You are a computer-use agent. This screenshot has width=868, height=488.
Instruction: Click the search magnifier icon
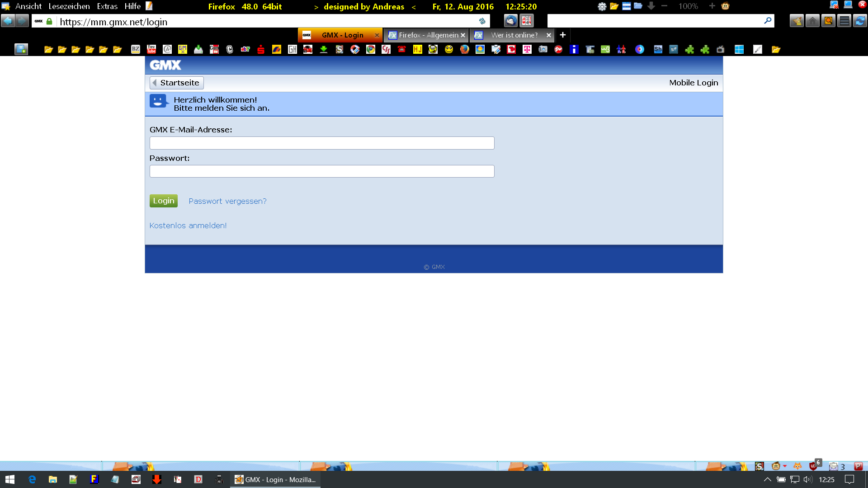(767, 21)
